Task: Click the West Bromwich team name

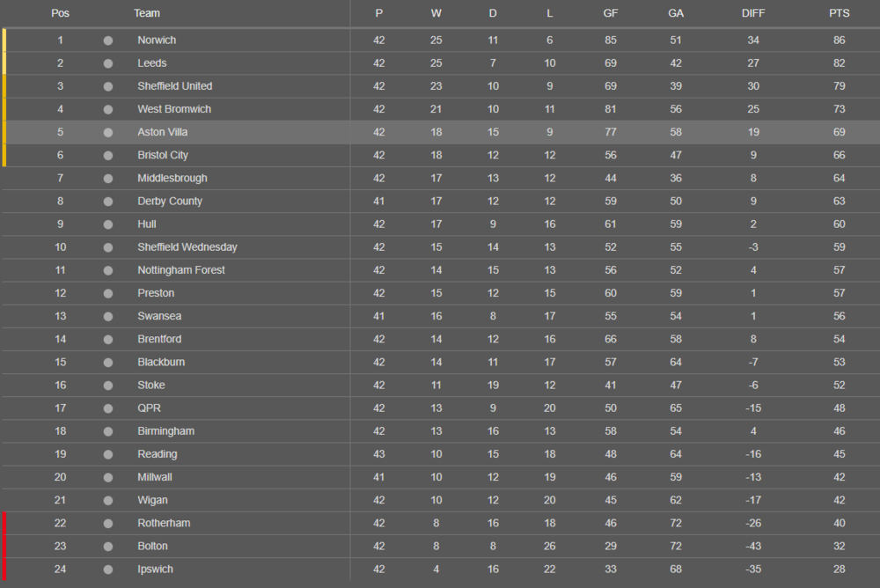Action: (174, 109)
